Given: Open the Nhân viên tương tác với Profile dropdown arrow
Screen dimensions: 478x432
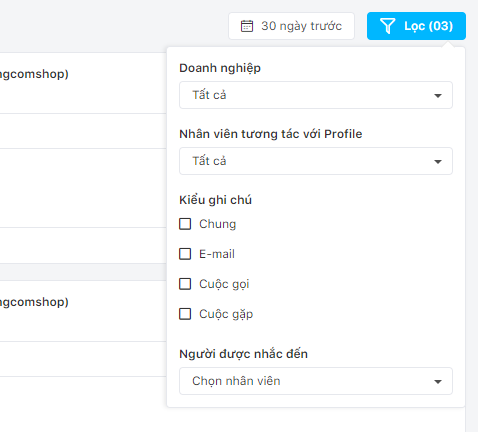Looking at the screenshot, I should [x=438, y=162].
